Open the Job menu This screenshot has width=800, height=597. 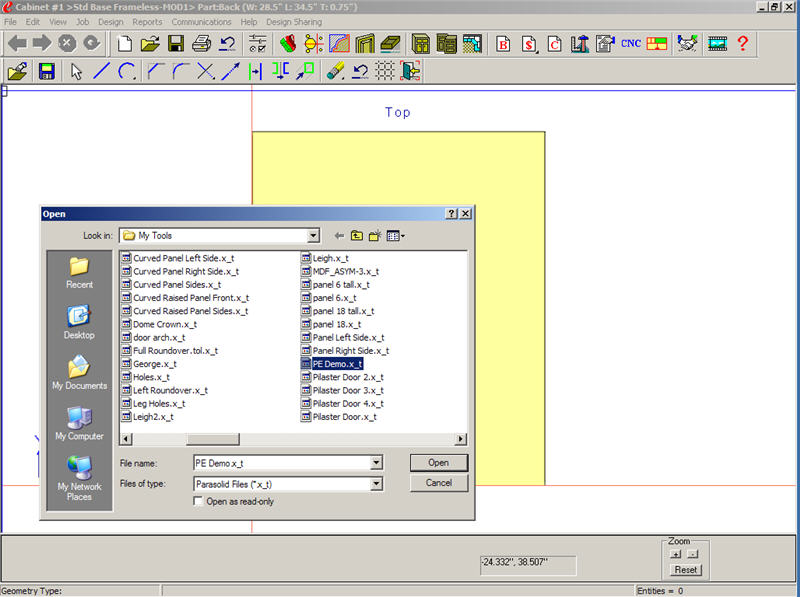tap(82, 22)
